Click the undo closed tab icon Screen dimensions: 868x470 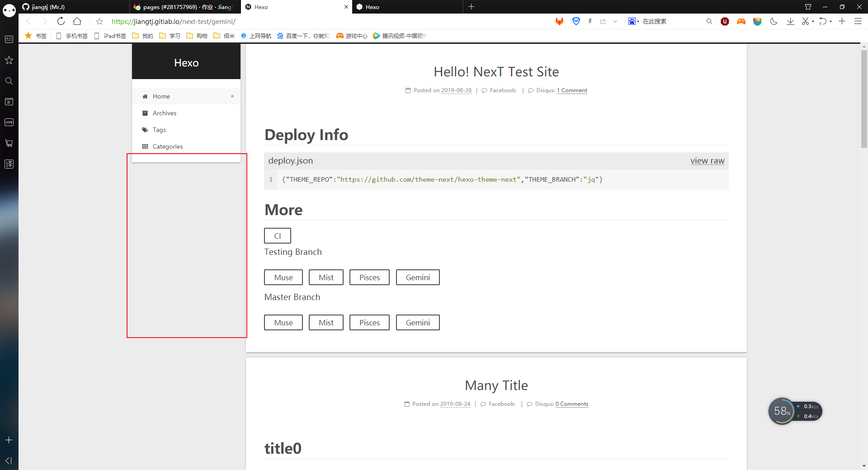click(x=823, y=21)
